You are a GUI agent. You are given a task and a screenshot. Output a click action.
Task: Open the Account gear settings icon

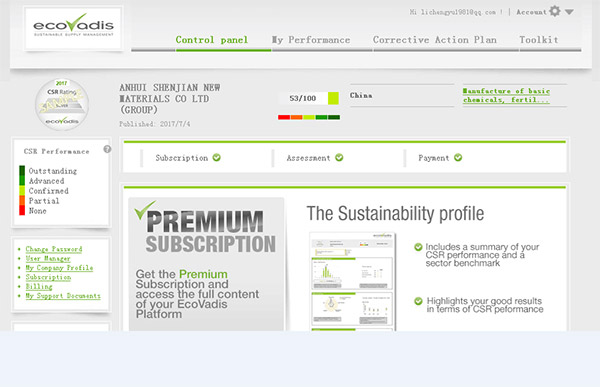click(555, 11)
